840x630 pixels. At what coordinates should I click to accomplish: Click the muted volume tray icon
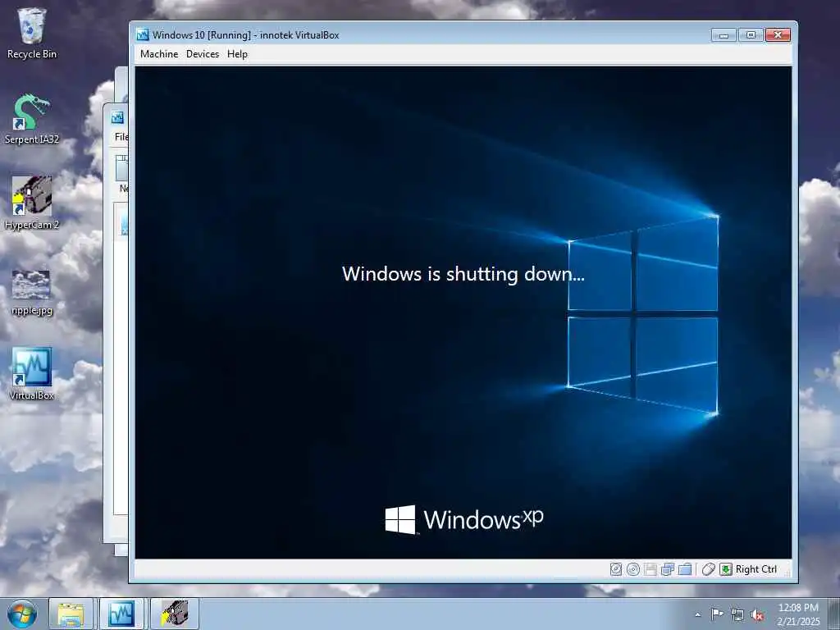coord(757,614)
